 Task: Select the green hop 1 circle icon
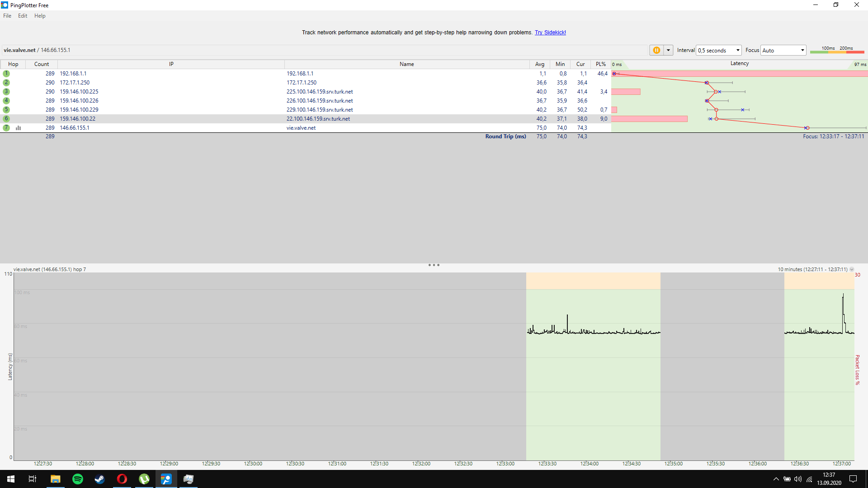click(x=6, y=74)
